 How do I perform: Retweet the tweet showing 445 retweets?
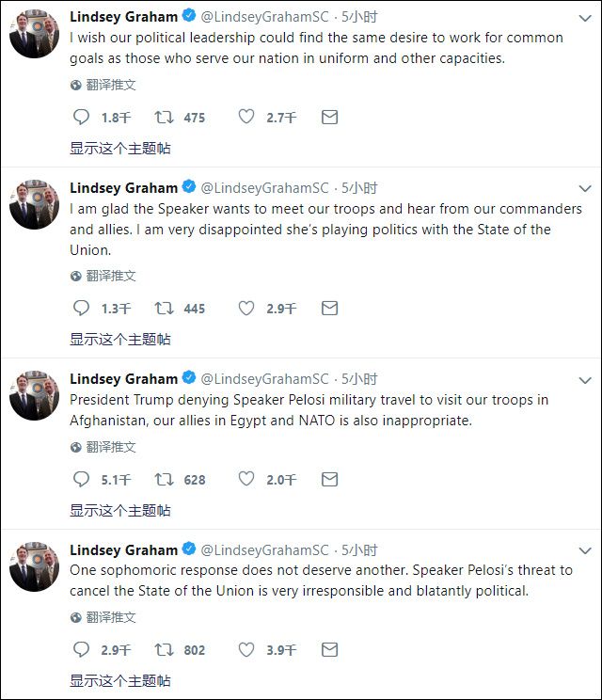click(164, 309)
